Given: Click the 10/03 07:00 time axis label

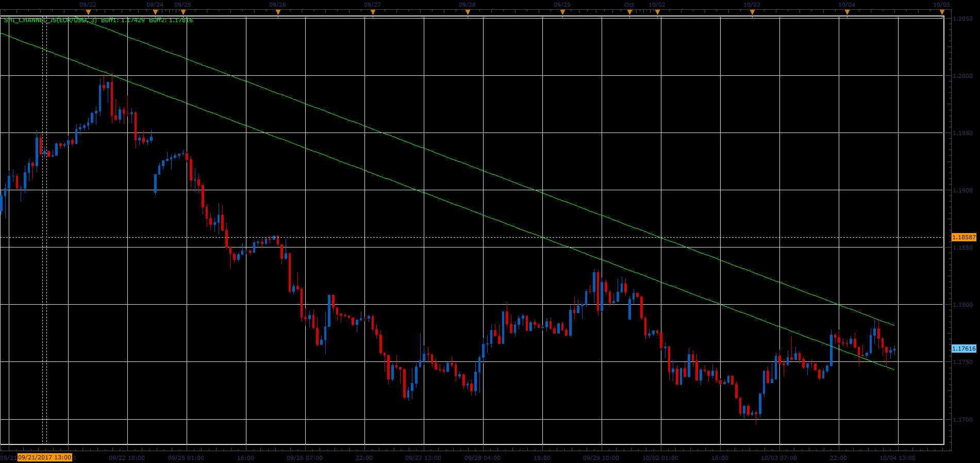Looking at the screenshot, I should click(x=779, y=458).
